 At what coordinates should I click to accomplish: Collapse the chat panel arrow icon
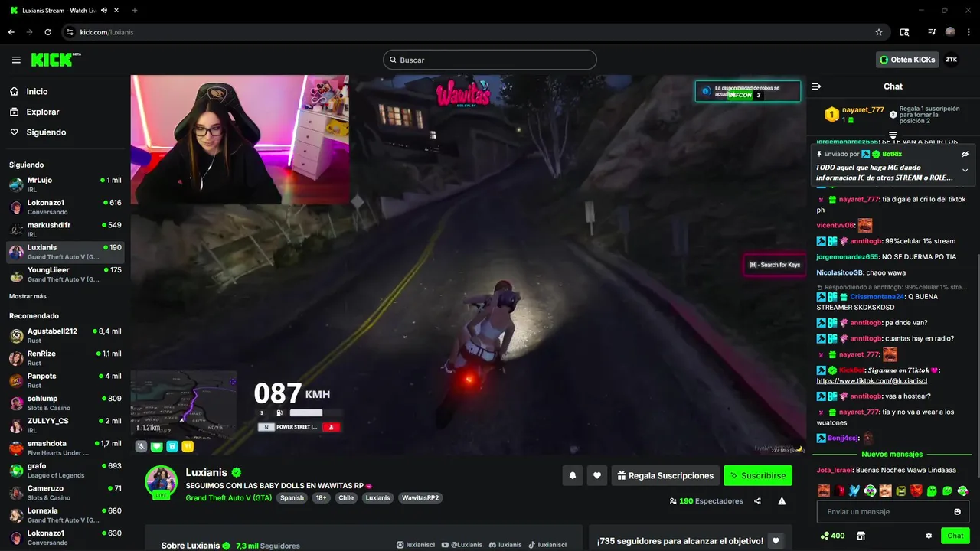coord(816,86)
